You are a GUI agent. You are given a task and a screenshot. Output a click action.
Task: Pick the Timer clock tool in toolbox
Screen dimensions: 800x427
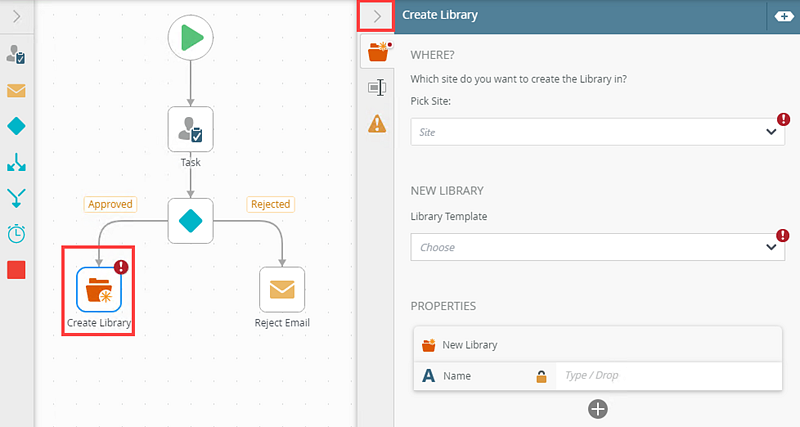coord(16,233)
